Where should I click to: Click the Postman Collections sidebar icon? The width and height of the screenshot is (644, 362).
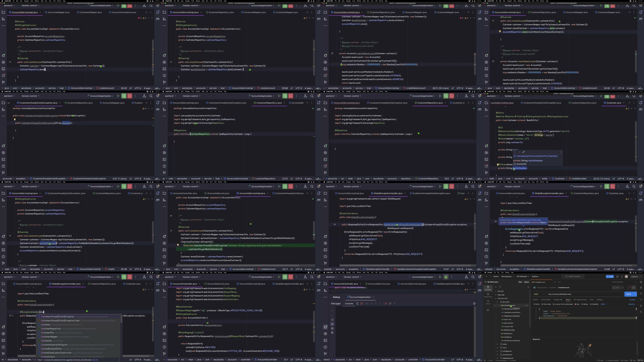click(x=488, y=288)
